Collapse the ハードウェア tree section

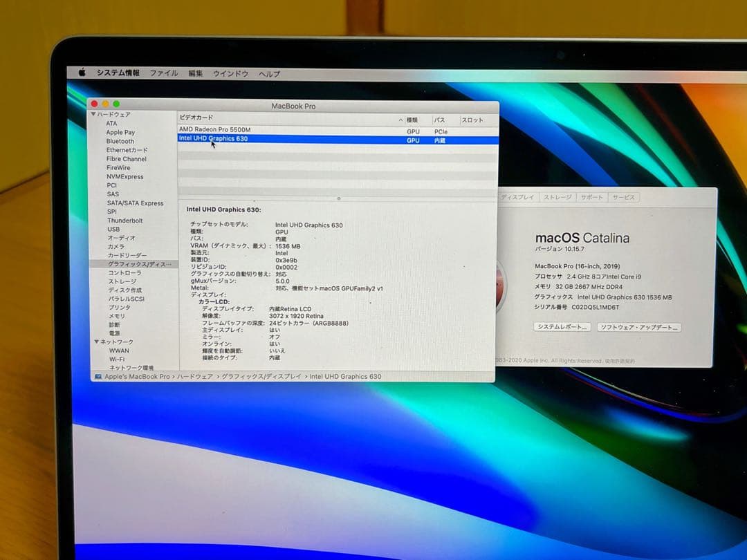(93, 114)
